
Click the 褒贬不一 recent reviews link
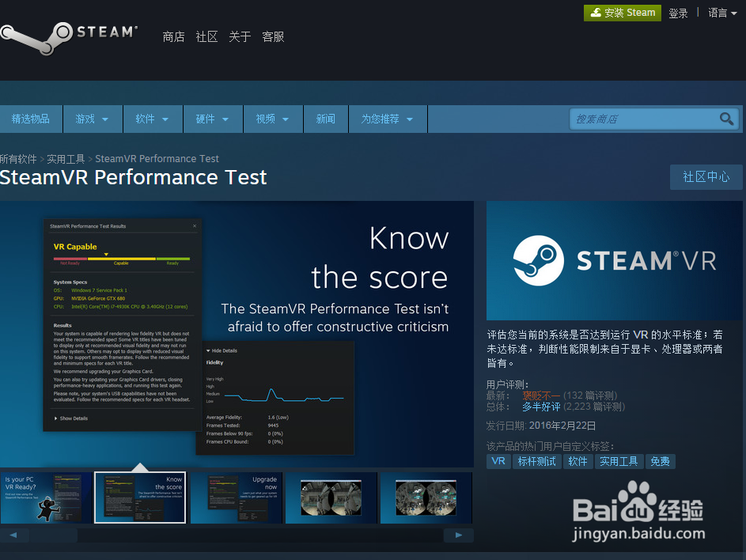point(541,395)
